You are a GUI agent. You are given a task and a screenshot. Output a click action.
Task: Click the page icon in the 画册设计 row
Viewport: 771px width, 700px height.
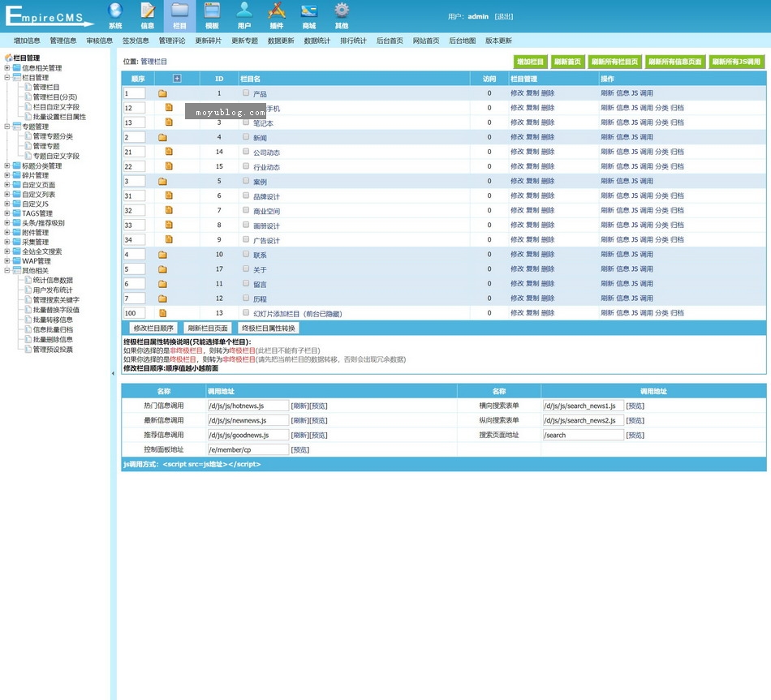click(x=169, y=225)
